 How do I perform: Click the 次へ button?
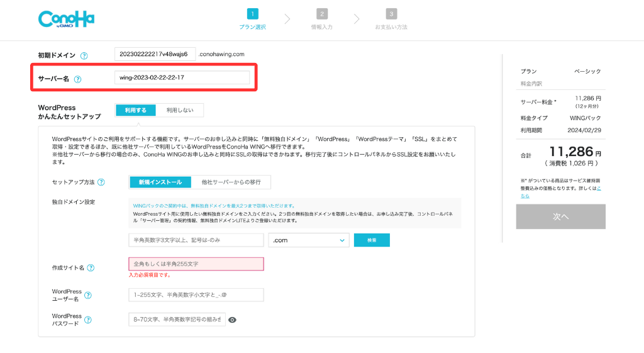coord(560,216)
